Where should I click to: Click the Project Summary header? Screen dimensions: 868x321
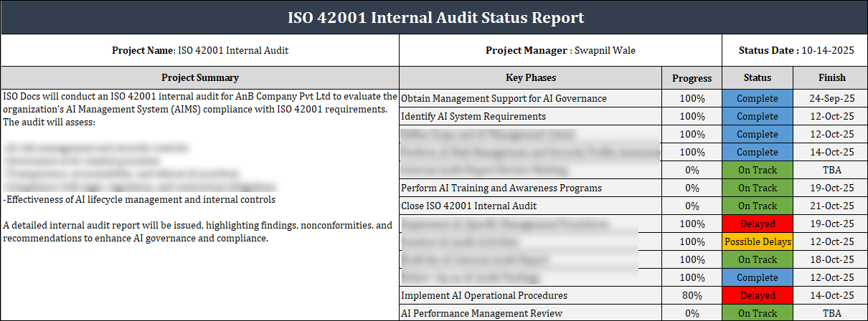point(200,77)
